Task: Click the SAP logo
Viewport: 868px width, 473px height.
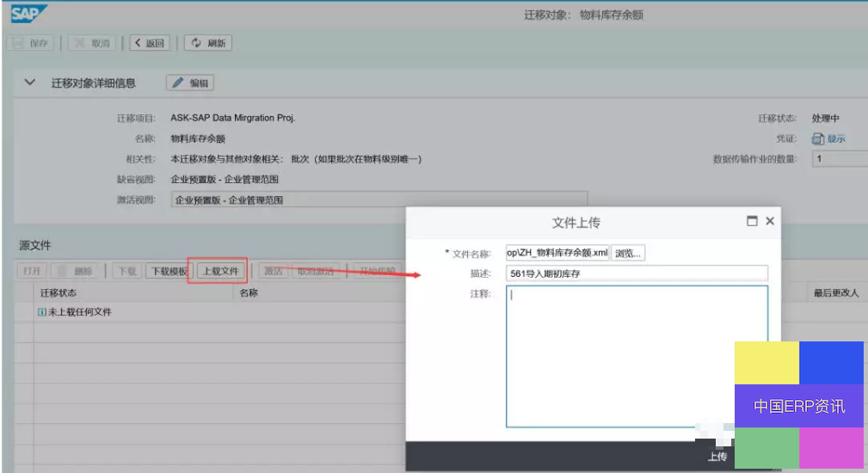Action: coord(28,13)
